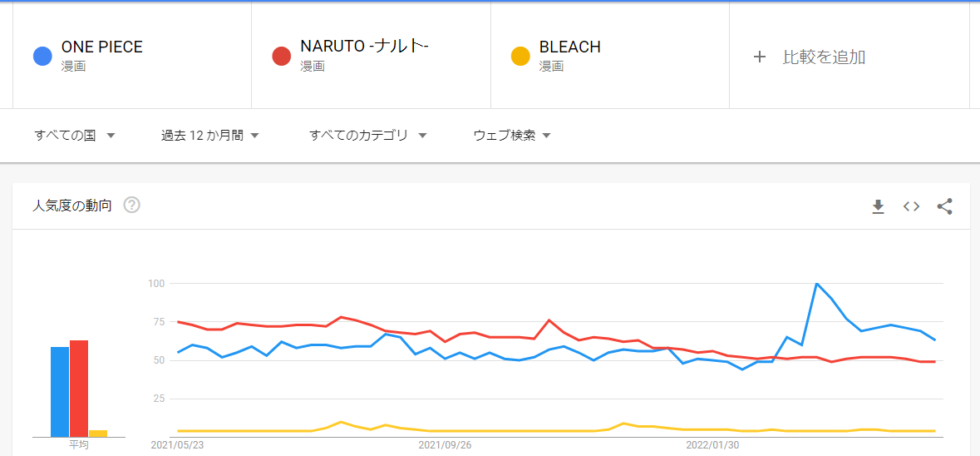
Task: Click the blue line peak at 100
Action: tap(817, 285)
